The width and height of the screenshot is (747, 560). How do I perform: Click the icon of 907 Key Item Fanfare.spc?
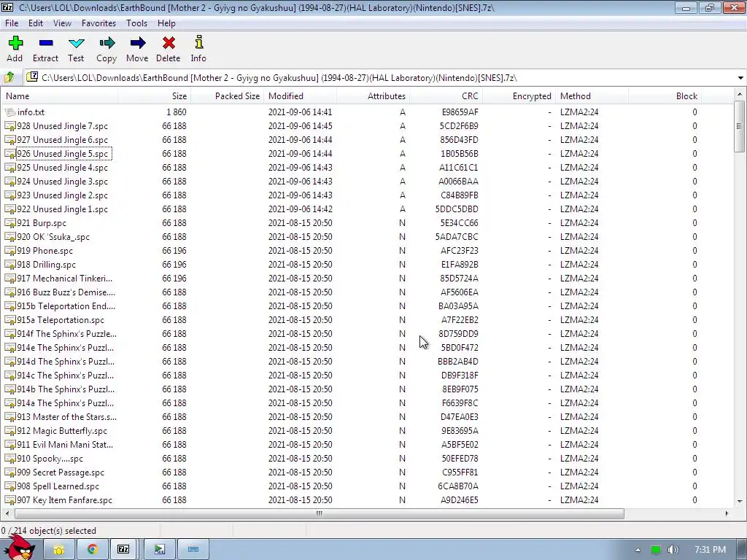(10, 500)
